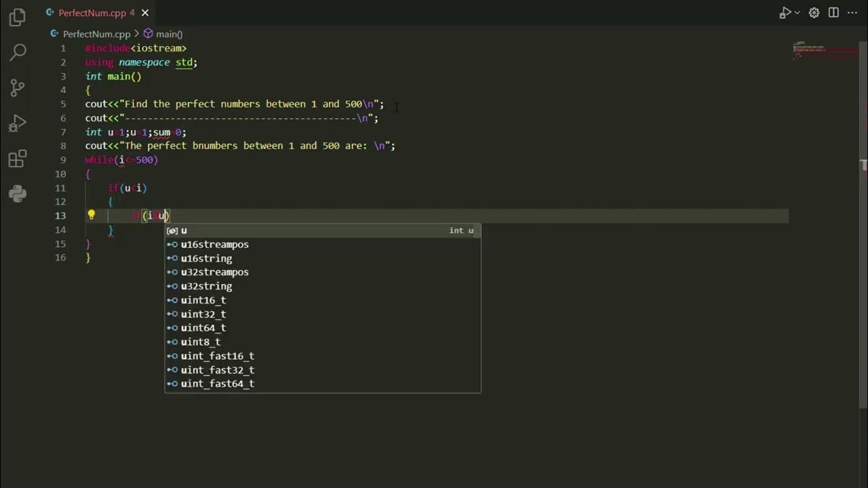The height and width of the screenshot is (488, 868).
Task: Open the Extensions view
Action: pyautogui.click(x=18, y=159)
